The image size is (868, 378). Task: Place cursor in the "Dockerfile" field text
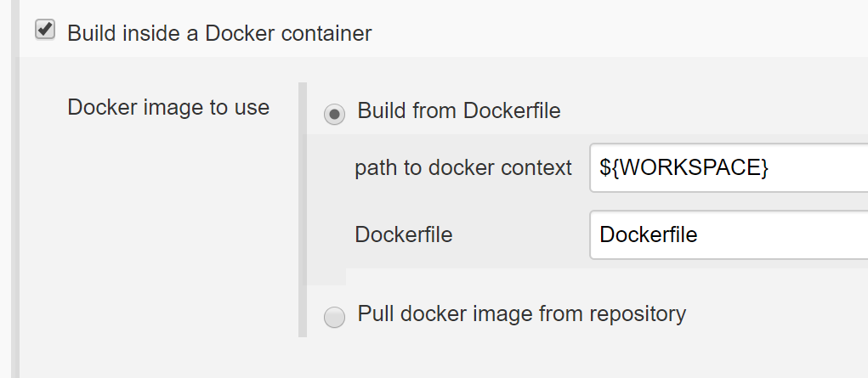pyautogui.click(x=648, y=234)
